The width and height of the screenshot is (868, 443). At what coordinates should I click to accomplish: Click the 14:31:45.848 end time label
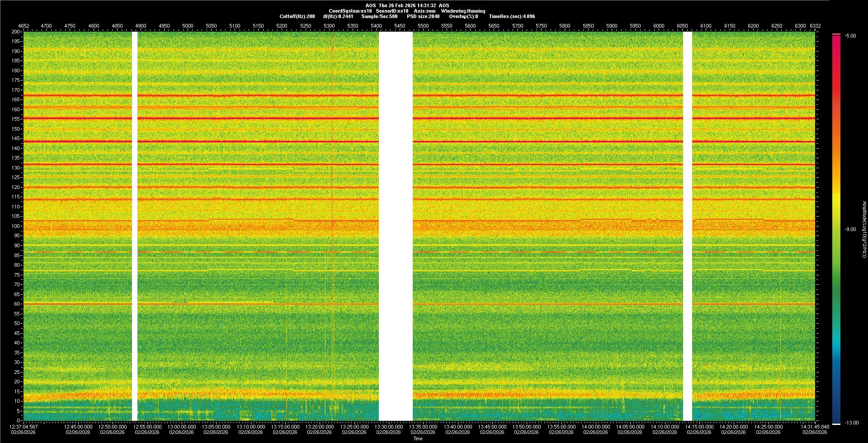coord(815,427)
